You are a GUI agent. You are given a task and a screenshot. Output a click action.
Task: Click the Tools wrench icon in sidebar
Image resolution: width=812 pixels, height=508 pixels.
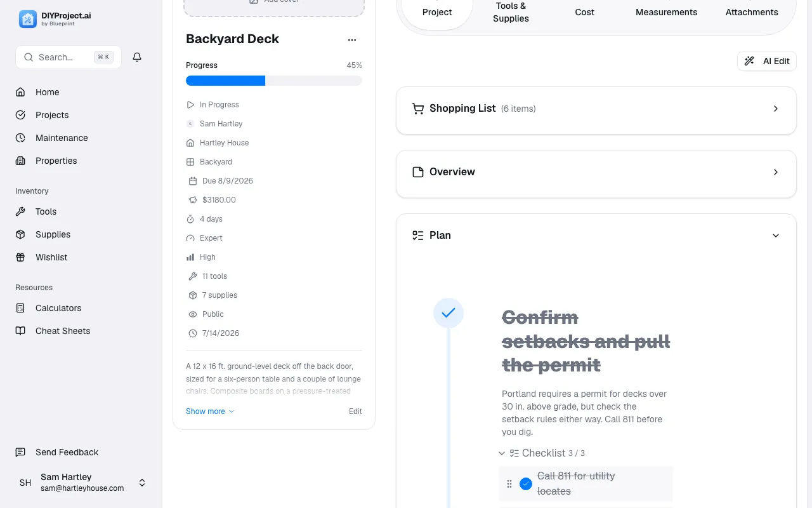[20, 211]
